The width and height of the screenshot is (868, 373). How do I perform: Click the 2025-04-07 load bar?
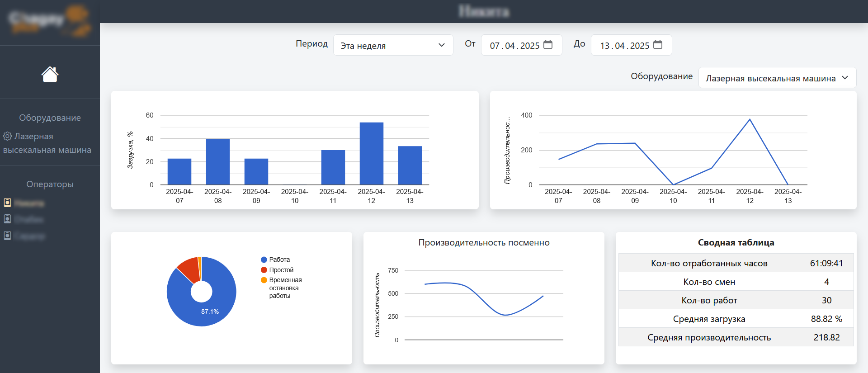tap(179, 172)
